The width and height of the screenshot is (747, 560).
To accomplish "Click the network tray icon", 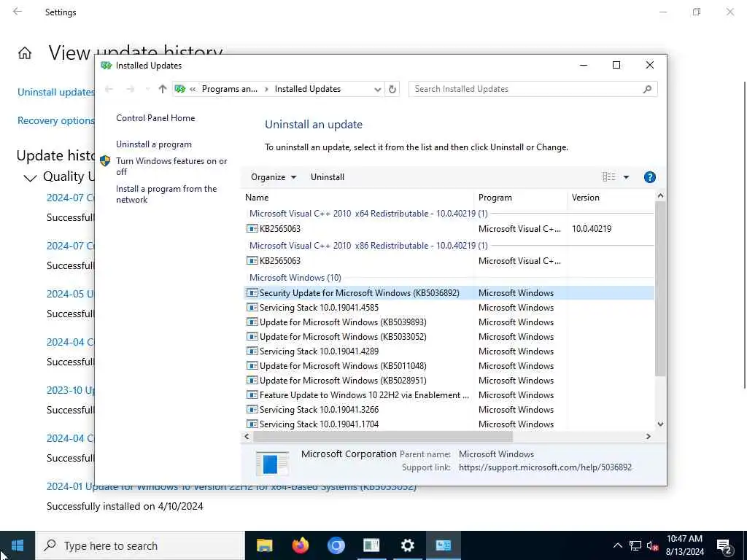I will 635,545.
